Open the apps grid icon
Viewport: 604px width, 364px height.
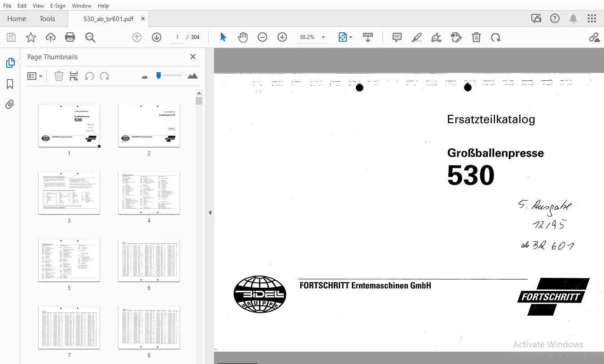[592, 18]
